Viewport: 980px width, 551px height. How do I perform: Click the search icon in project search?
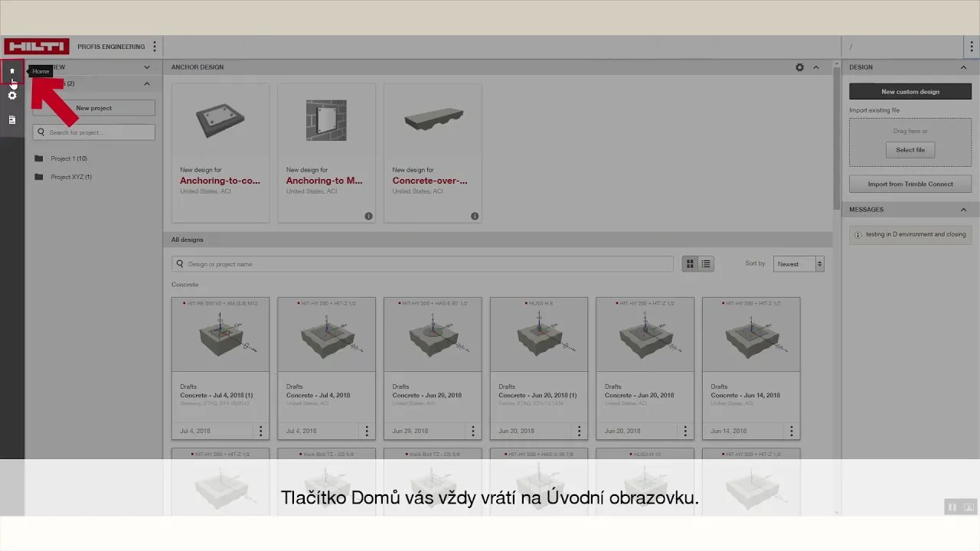(x=41, y=132)
